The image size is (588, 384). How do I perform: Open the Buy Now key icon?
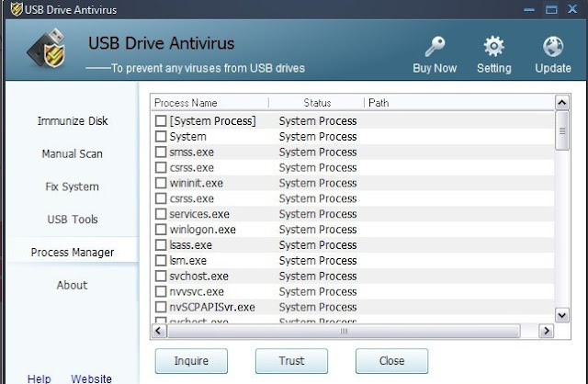coord(435,47)
